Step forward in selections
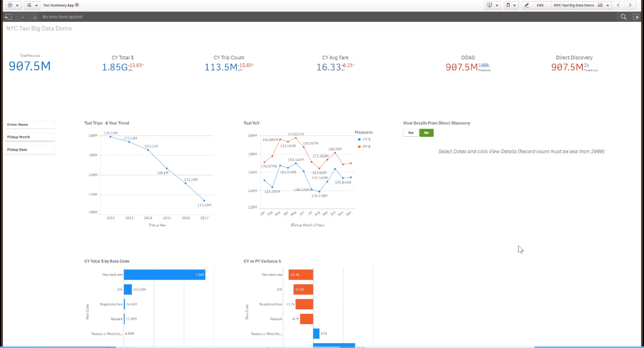The height and width of the screenshot is (348, 644). point(21,17)
